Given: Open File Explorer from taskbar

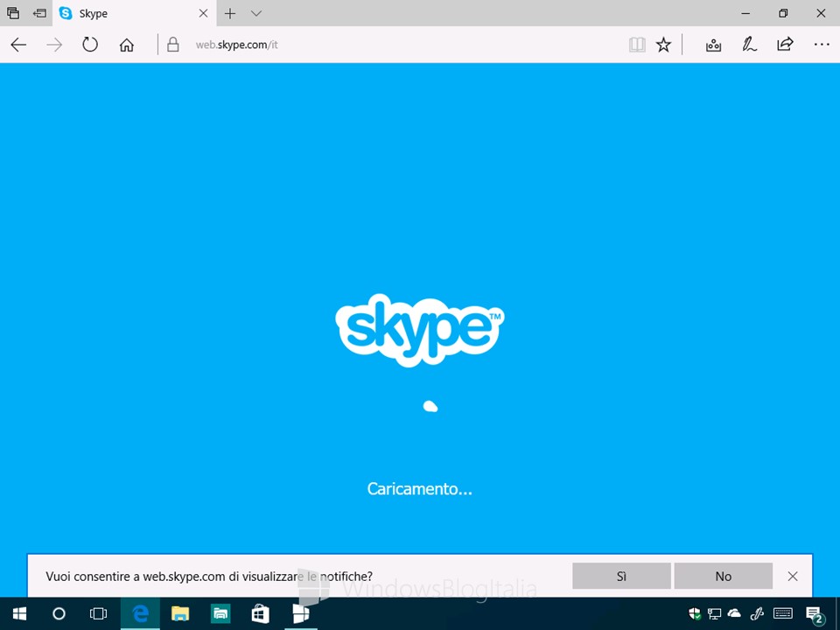Looking at the screenshot, I should click(x=180, y=613).
